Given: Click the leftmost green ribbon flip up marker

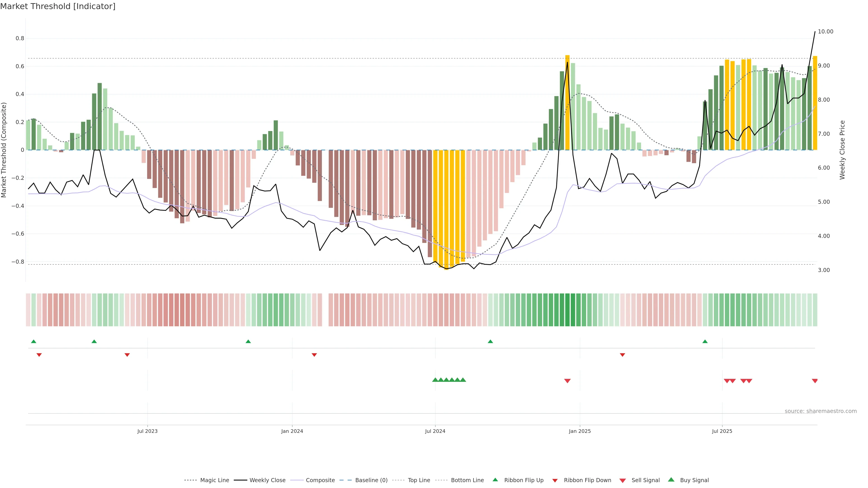Looking at the screenshot, I should click(33, 342).
